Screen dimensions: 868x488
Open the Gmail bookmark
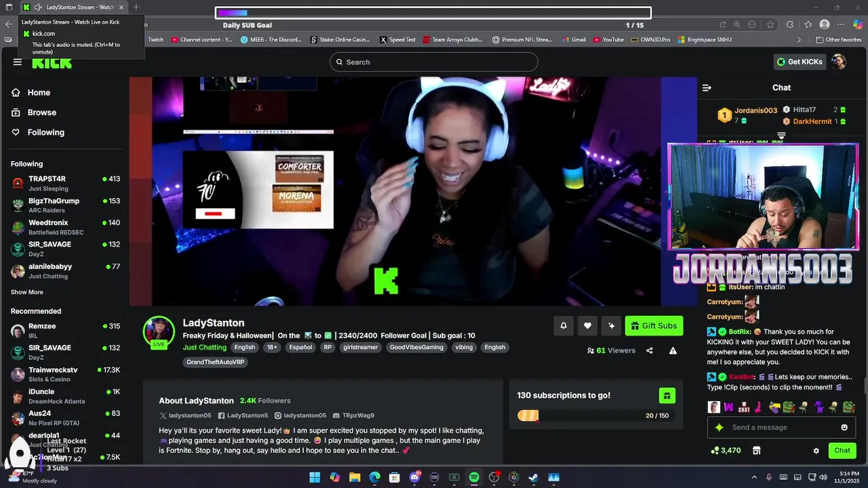pyautogui.click(x=573, y=40)
